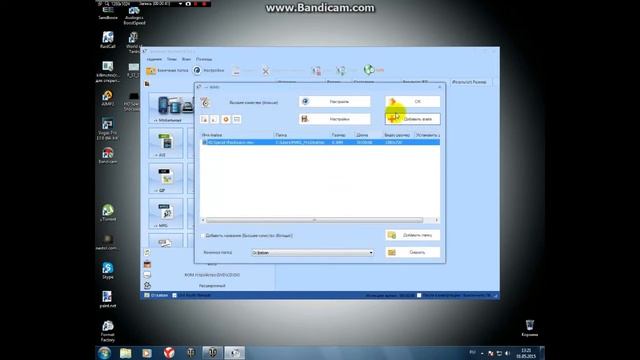Open the file explorer from the taskbar
Screen dimensions: 640x360
(125, 353)
